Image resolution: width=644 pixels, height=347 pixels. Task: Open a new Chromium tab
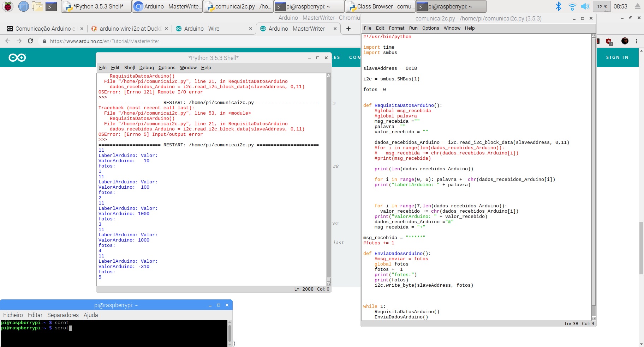tap(348, 29)
